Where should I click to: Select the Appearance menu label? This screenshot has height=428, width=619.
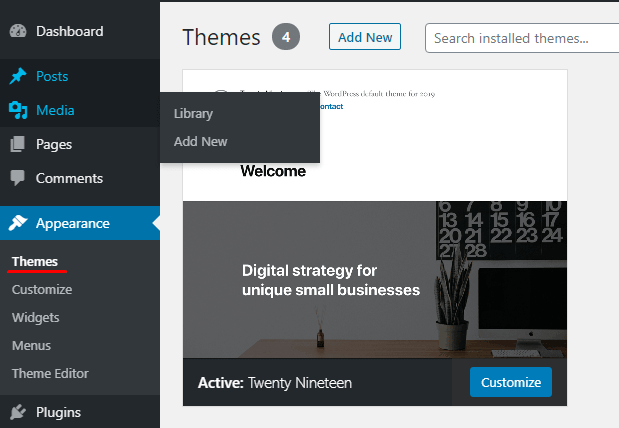pyautogui.click(x=73, y=223)
